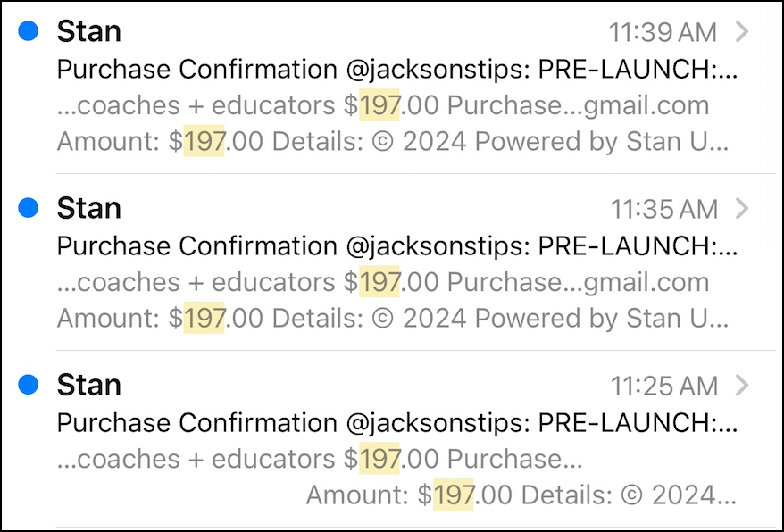The height and width of the screenshot is (532, 784).
Task: Click the right-aligned Amount line in the 11:25 AM email
Action: click(x=521, y=495)
